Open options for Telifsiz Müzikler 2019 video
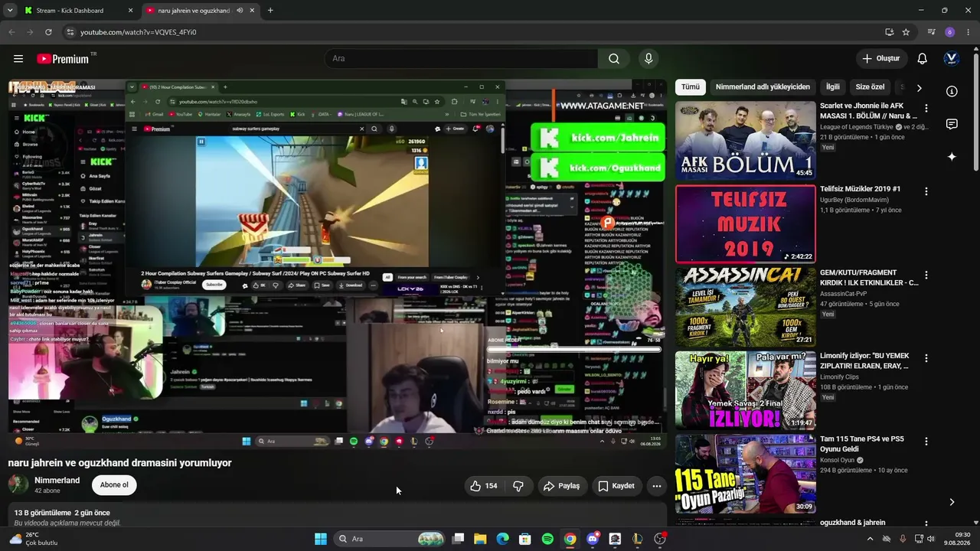Screen dimensions: 980x551 (x=926, y=191)
